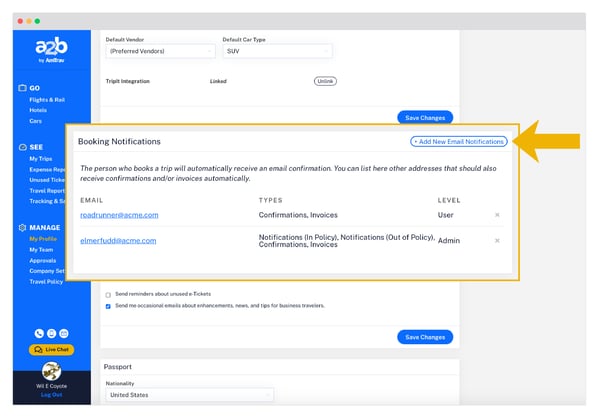Image resolution: width=600 pixels, height=417 pixels.
Task: Open the Live Chat widget
Action: point(51,350)
